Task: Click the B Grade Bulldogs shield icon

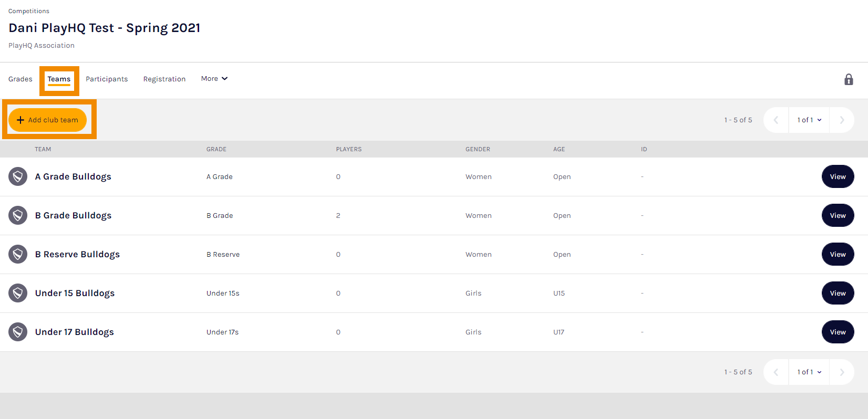Action: click(x=18, y=215)
